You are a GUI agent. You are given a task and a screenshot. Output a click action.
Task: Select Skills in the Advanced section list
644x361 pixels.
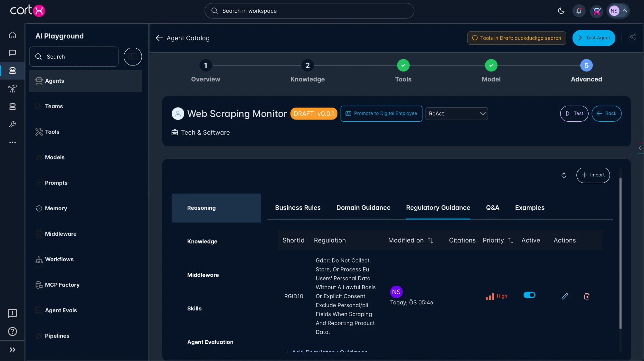(x=216, y=309)
